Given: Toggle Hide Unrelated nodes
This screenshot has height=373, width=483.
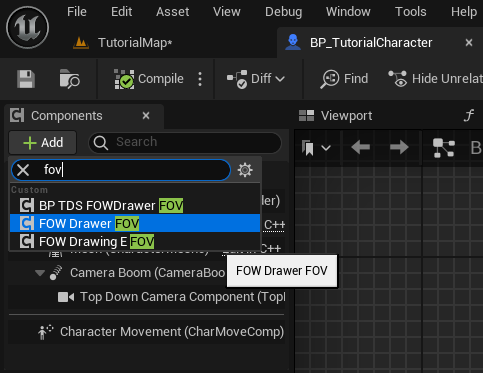Looking at the screenshot, I should 435,79.
